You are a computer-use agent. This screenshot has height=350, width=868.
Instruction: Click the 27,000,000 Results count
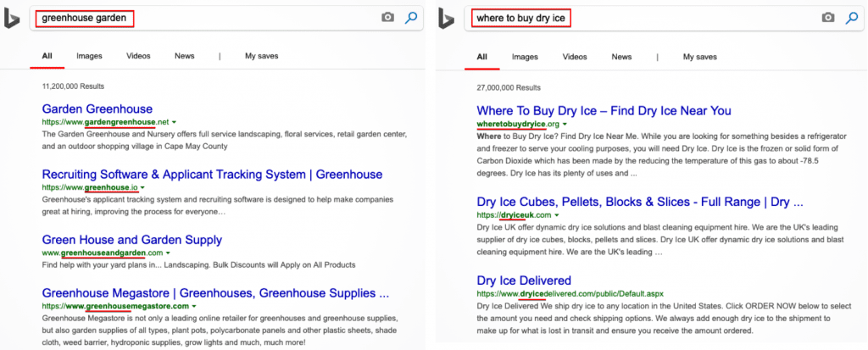click(x=509, y=88)
